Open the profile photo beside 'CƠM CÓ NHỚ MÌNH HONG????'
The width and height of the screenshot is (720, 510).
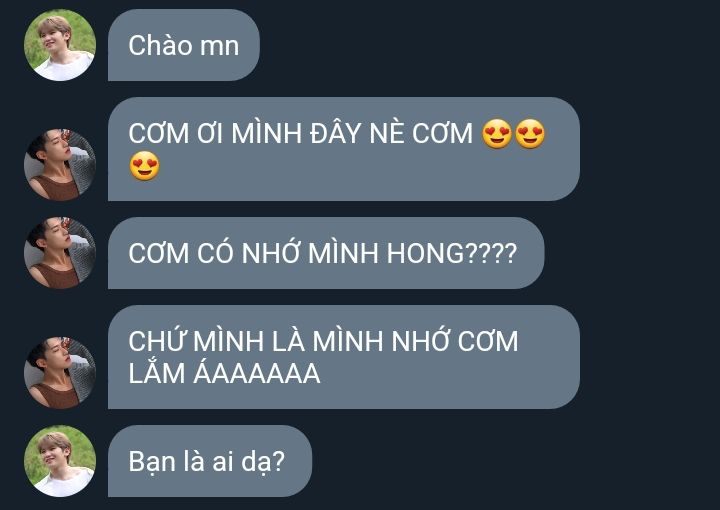tap(60, 253)
